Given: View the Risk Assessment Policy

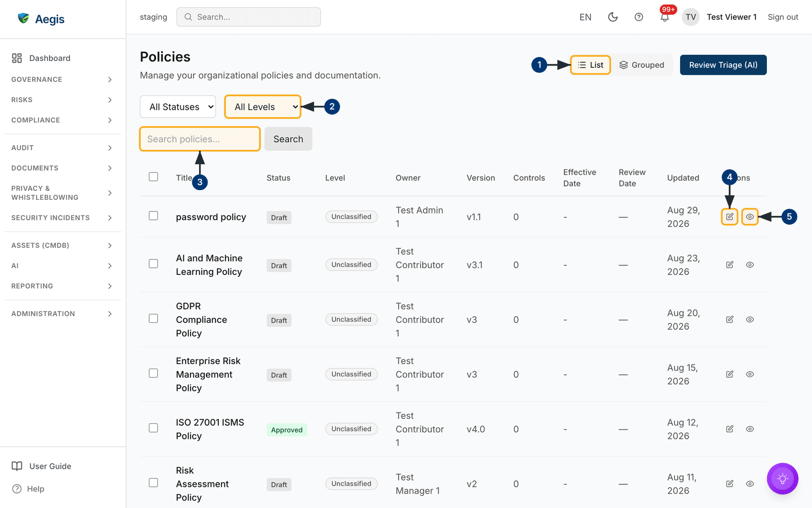Looking at the screenshot, I should point(750,484).
